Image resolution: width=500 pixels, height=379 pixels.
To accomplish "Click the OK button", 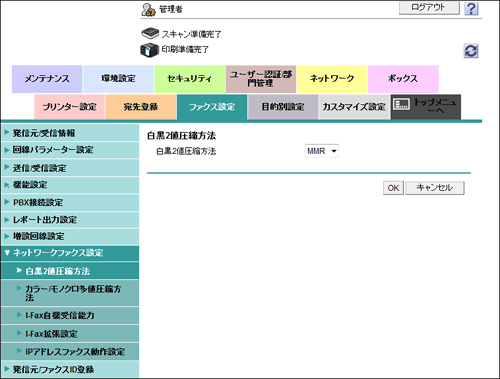I will click(393, 188).
